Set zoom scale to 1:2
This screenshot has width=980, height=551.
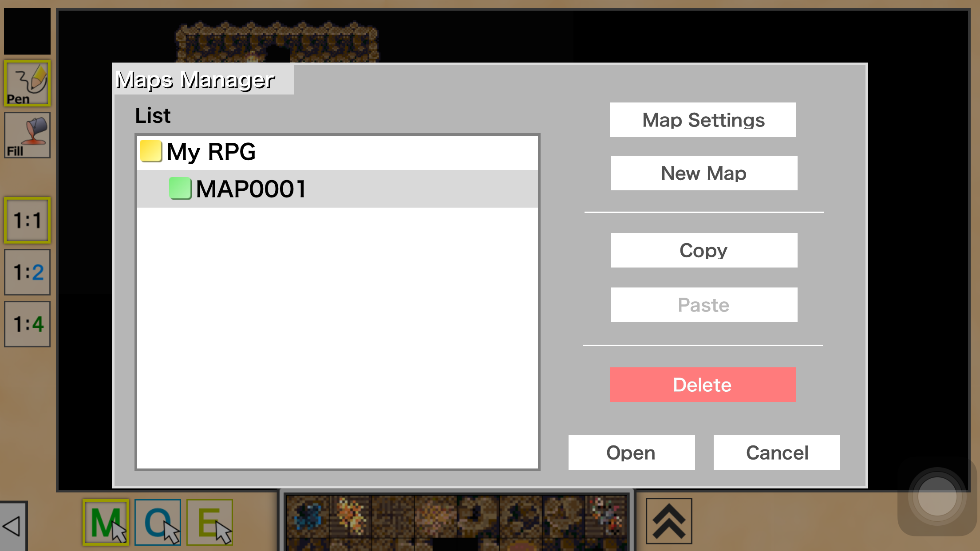[27, 272]
